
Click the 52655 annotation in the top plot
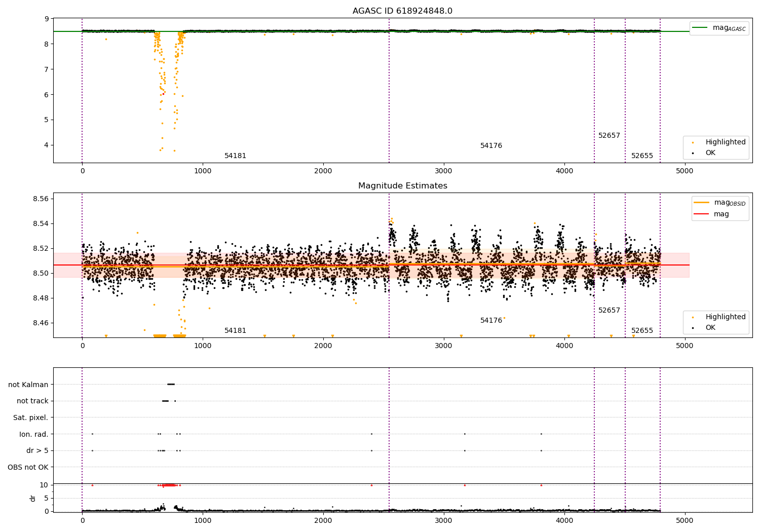(x=642, y=156)
